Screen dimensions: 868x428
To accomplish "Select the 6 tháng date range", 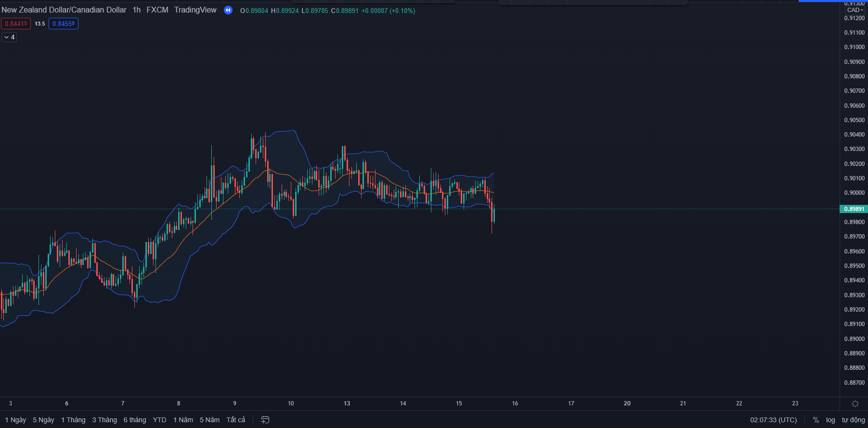I will [135, 420].
